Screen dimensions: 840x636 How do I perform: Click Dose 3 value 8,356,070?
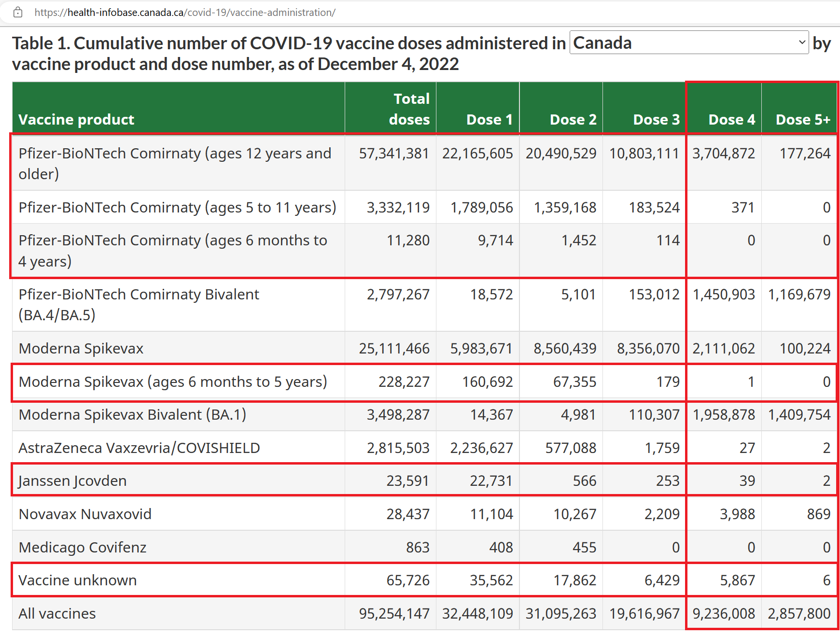click(x=648, y=349)
